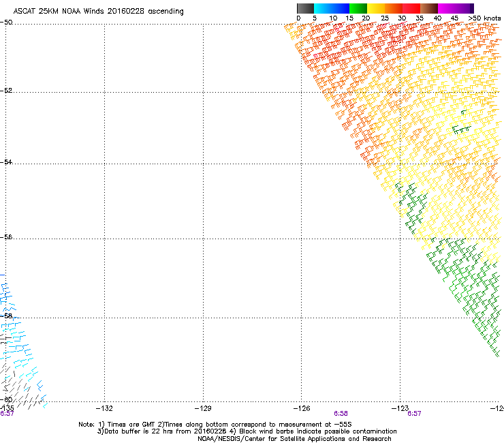This screenshot has height=443, width=504.
Task: Click the -50 latitude label
Action: point(6,22)
